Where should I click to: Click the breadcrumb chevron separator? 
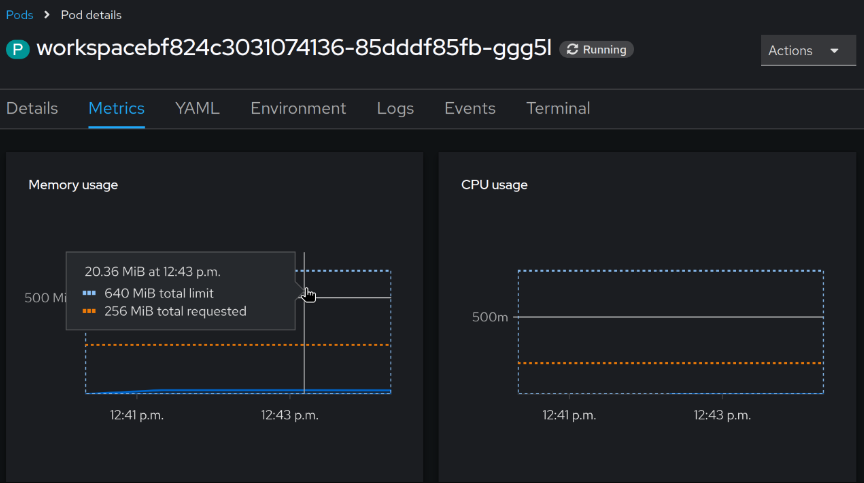tap(46, 15)
